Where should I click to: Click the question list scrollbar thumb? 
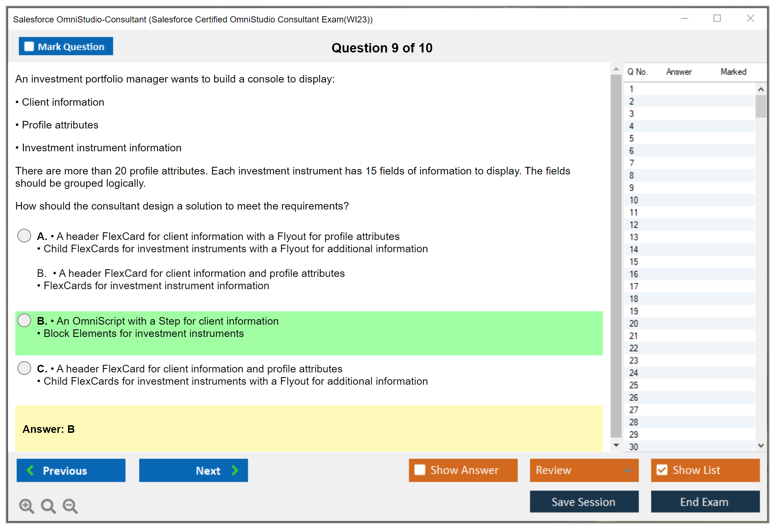click(761, 106)
